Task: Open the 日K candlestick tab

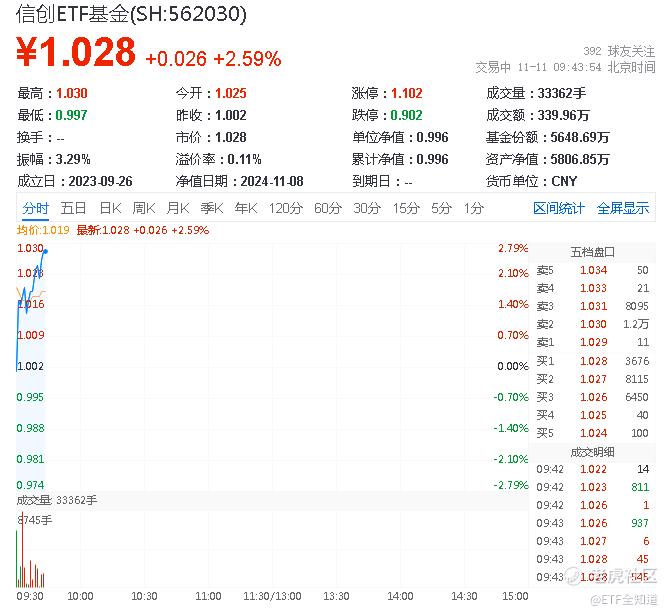Action: [x=109, y=208]
